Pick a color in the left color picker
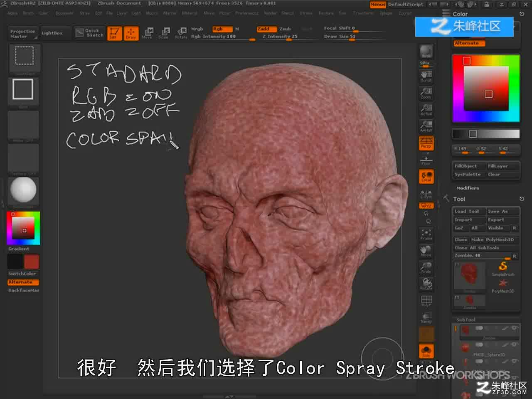The width and height of the screenshot is (532, 399). pos(23,228)
